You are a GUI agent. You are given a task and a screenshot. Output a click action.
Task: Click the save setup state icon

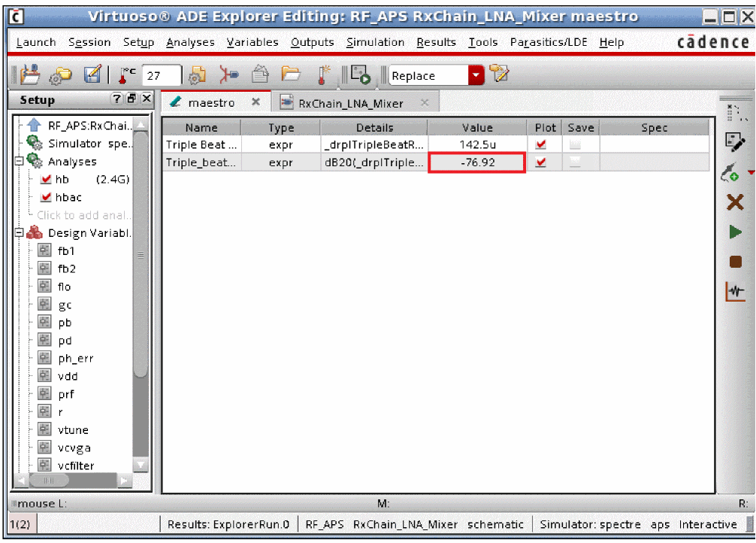[93, 75]
